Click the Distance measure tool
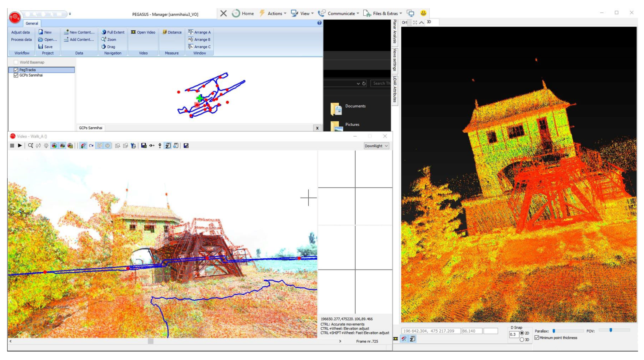 coord(172,32)
